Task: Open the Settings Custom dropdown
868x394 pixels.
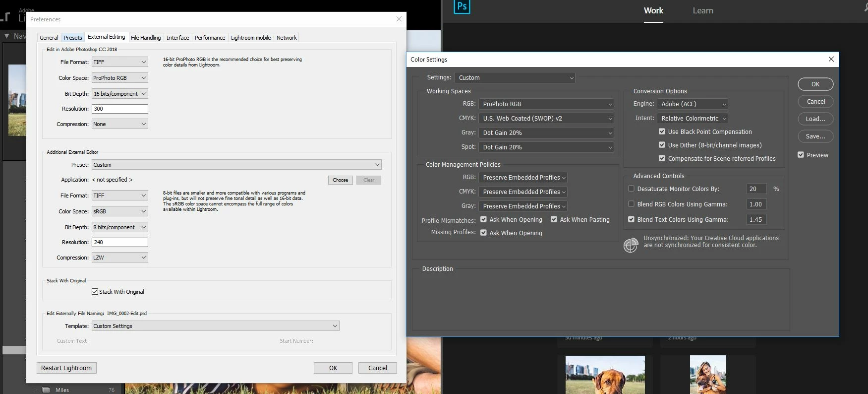Action: coord(515,77)
